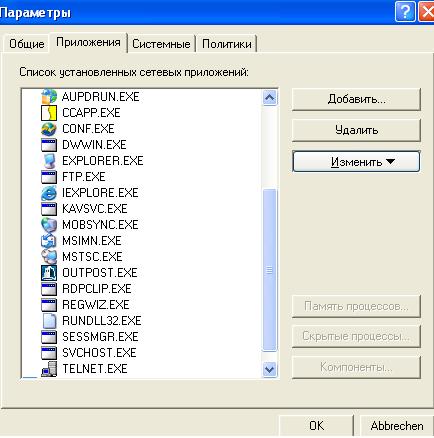Select REGWIZ.EXE in the list
The height and width of the screenshot is (438, 434).
pos(96,305)
